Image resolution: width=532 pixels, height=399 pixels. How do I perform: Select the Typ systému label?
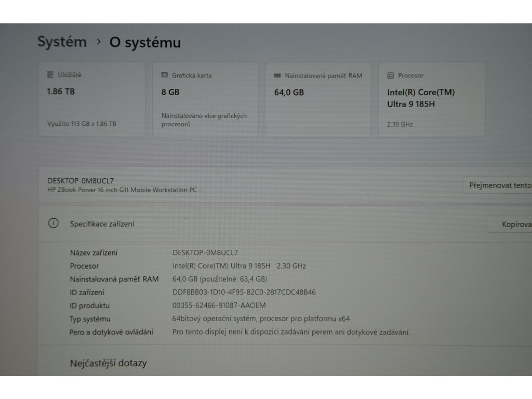click(90, 319)
